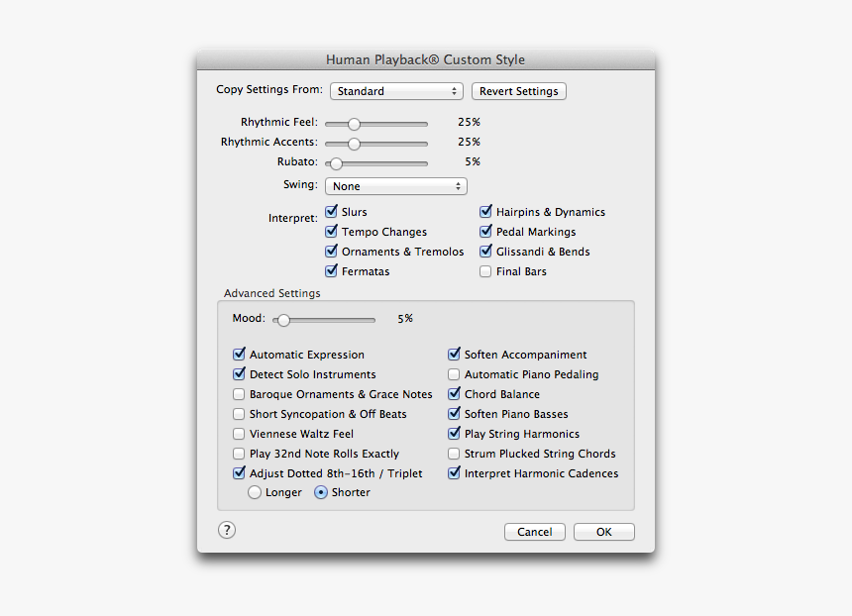This screenshot has height=616, width=852.
Task: Click the Advanced Settings heading
Action: (272, 293)
